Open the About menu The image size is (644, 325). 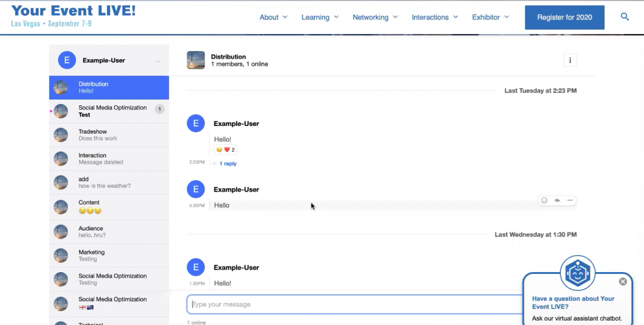pyautogui.click(x=274, y=17)
